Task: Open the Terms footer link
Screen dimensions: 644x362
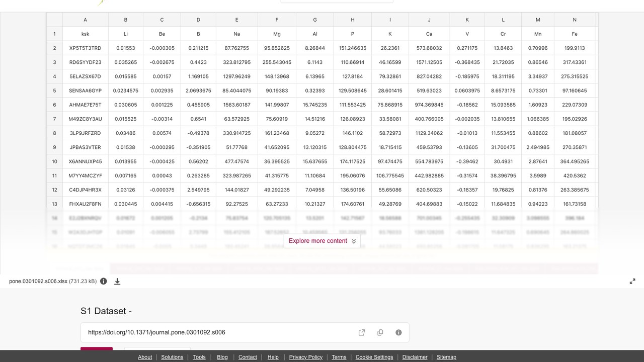Action: [339, 357]
